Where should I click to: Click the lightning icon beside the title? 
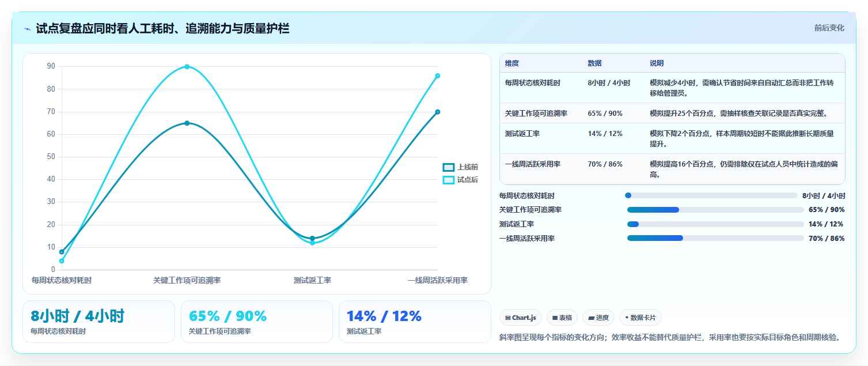pyautogui.click(x=28, y=28)
